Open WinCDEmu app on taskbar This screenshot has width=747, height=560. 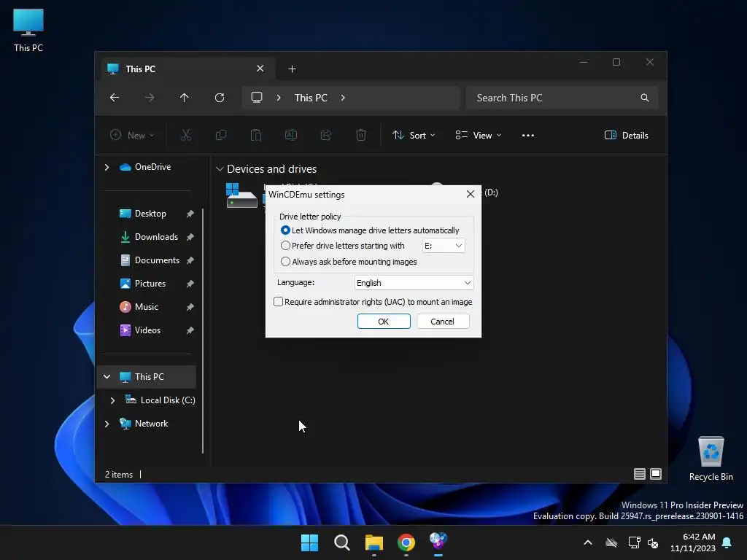438,542
